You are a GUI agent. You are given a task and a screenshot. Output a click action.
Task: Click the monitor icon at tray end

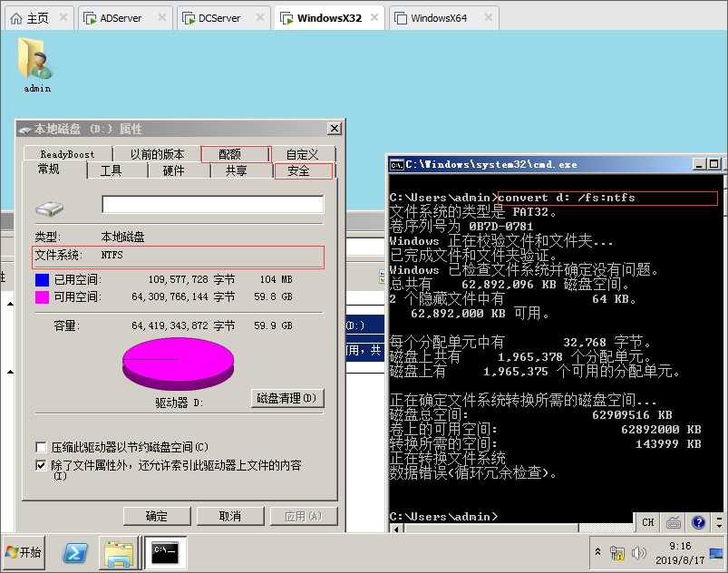[x=716, y=553]
